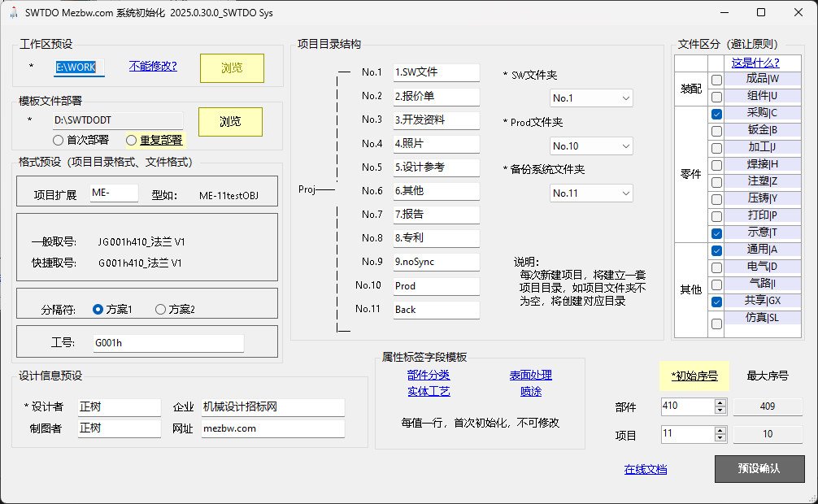Click 浏览 button for 模板文件部署
This screenshot has height=504, width=818.
pos(230,121)
